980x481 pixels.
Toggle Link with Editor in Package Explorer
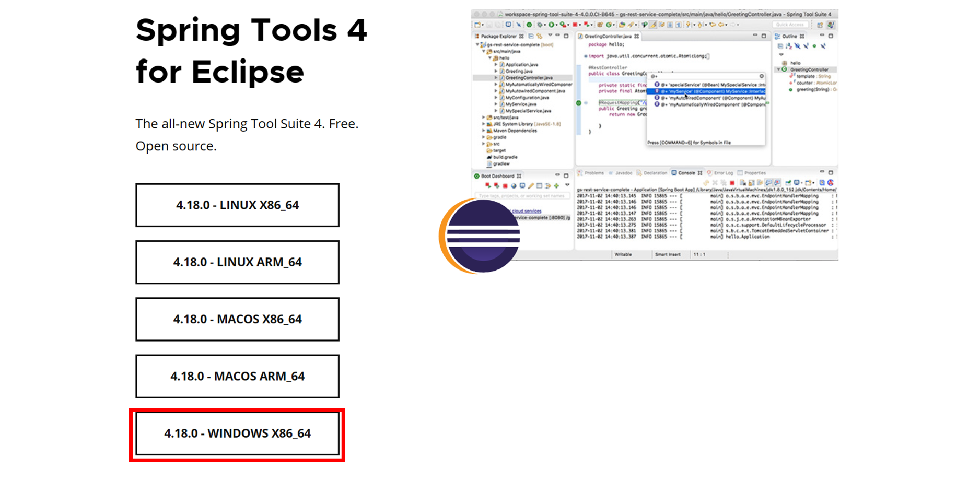coord(539,37)
